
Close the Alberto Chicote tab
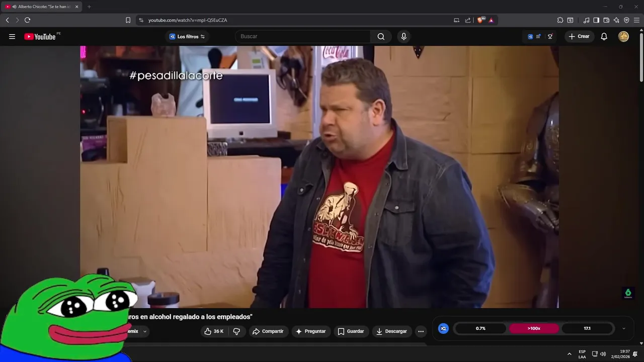tap(77, 7)
